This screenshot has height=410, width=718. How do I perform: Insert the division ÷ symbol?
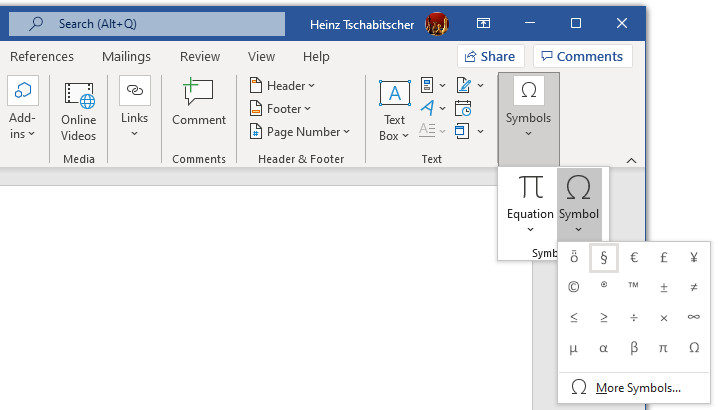click(x=634, y=317)
